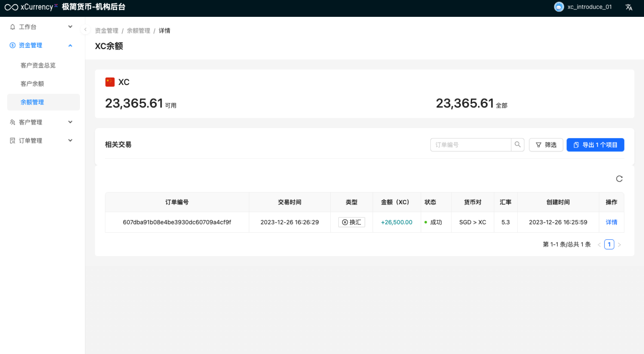Click the 换汇 exchange type tag
The height and width of the screenshot is (354, 644).
(x=351, y=222)
